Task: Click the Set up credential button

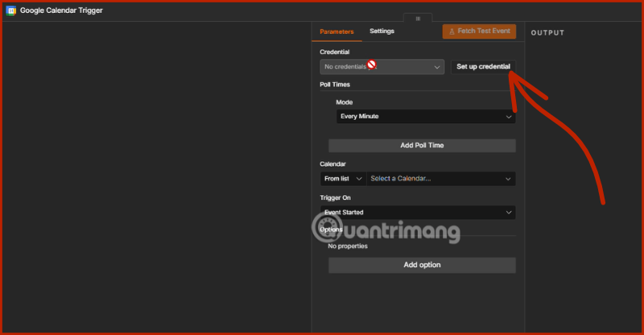Action: click(483, 67)
